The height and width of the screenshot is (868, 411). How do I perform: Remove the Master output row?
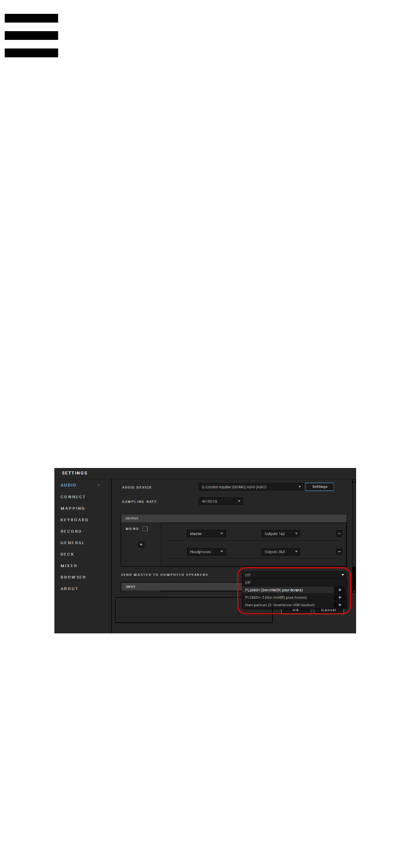point(339,534)
